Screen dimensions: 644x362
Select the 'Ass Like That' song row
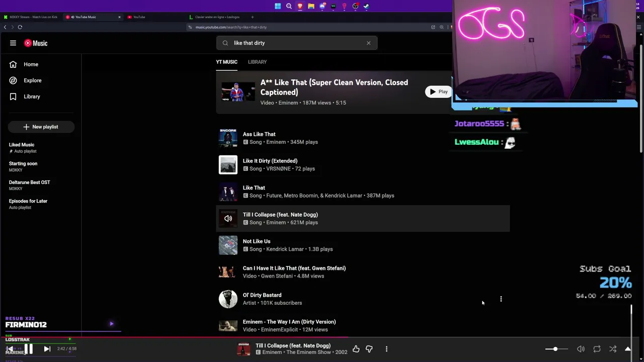pos(363,138)
